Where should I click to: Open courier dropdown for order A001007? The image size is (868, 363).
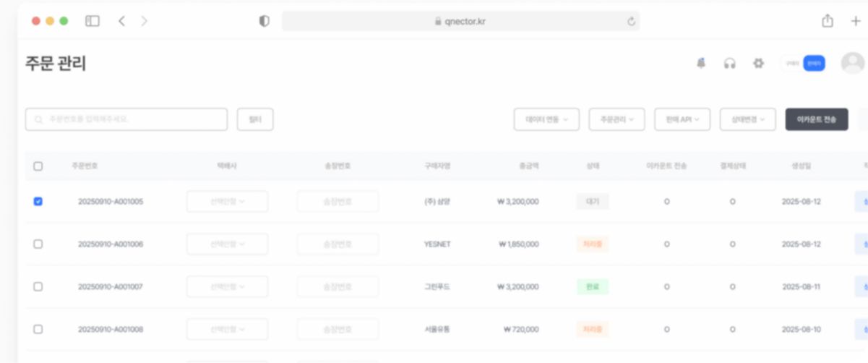pyautogui.click(x=227, y=287)
